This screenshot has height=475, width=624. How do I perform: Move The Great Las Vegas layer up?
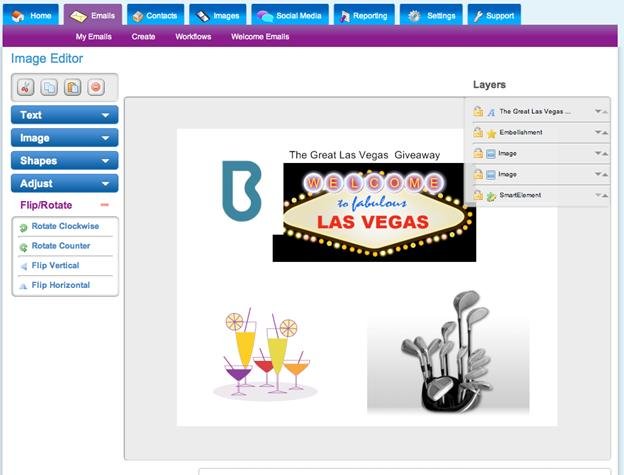(605, 112)
